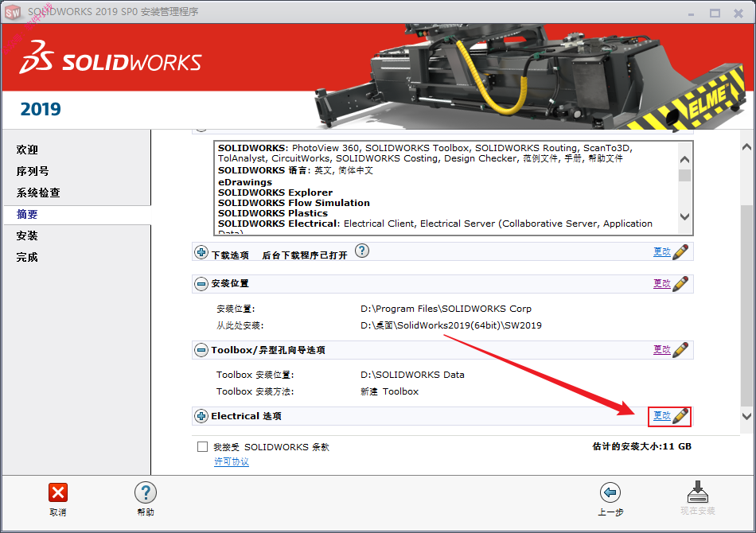Click the install path D:\Program Files\SOLIDWORKS Corp
756x533 pixels.
tap(446, 309)
